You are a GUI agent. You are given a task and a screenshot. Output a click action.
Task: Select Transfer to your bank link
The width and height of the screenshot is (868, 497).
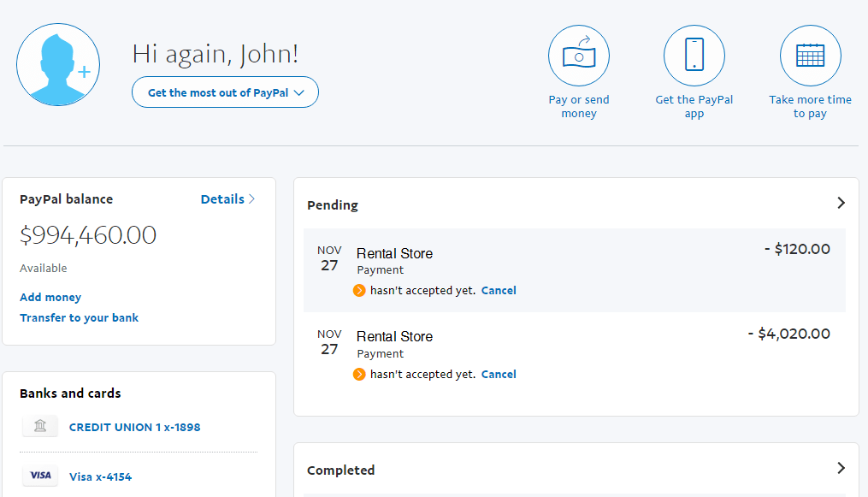tap(79, 318)
